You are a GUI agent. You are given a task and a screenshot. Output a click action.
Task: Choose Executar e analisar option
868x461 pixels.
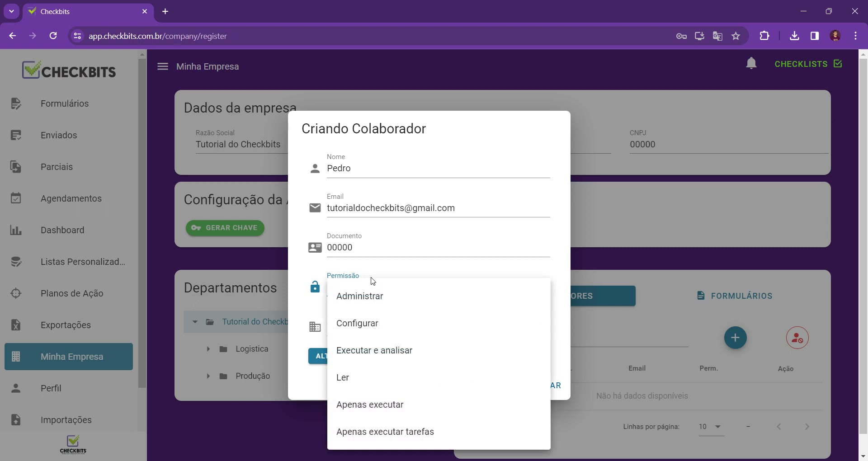[x=439, y=350]
